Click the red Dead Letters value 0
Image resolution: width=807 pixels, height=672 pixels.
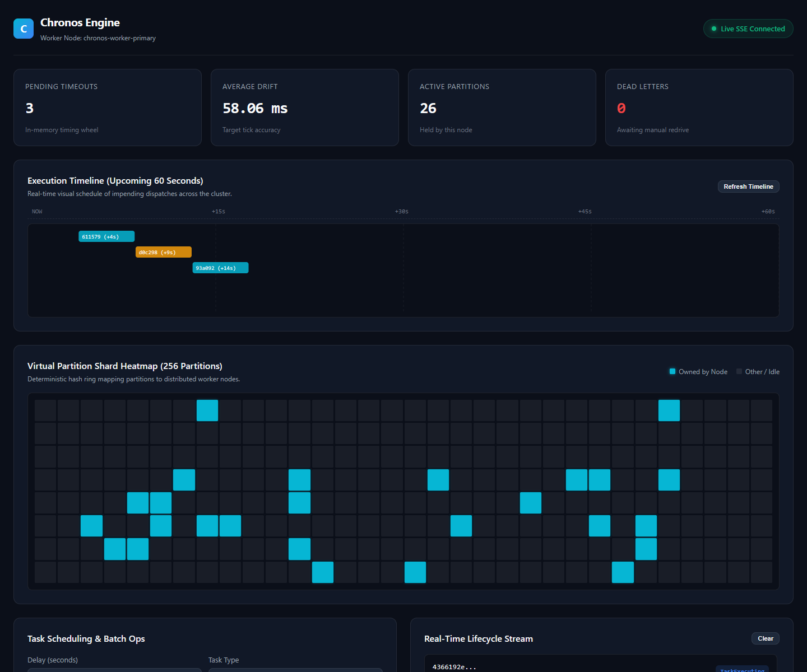622,108
